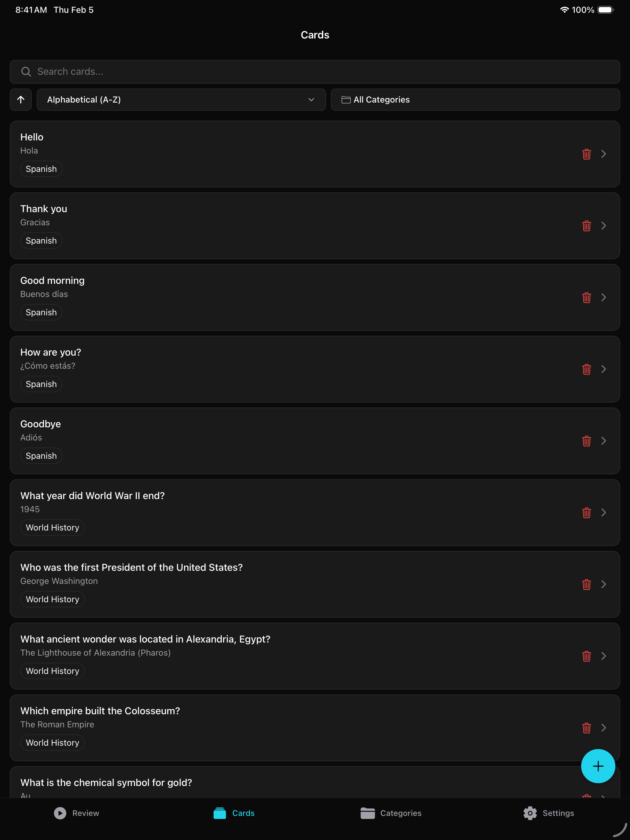
Task: Tap trash icon on Thank you card
Action: (586, 226)
